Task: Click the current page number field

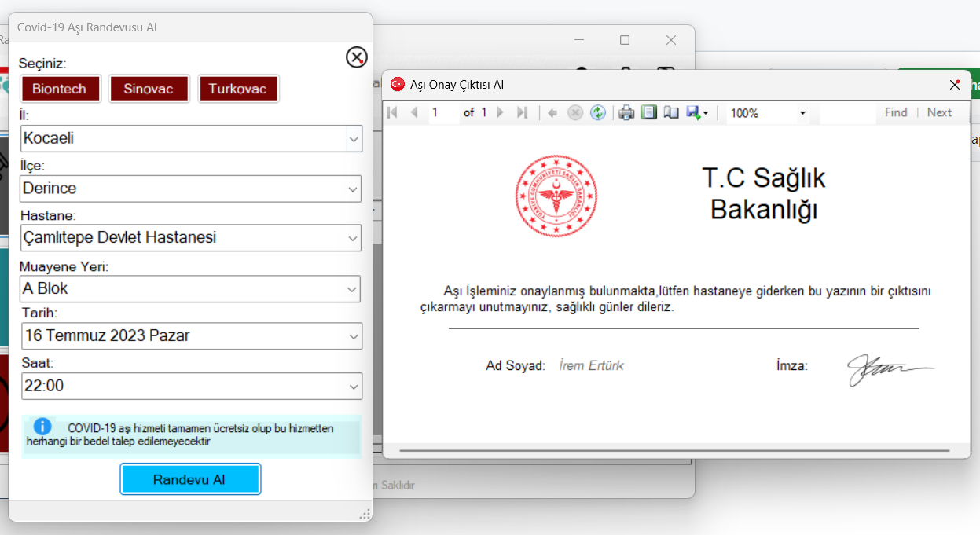Action: click(442, 113)
